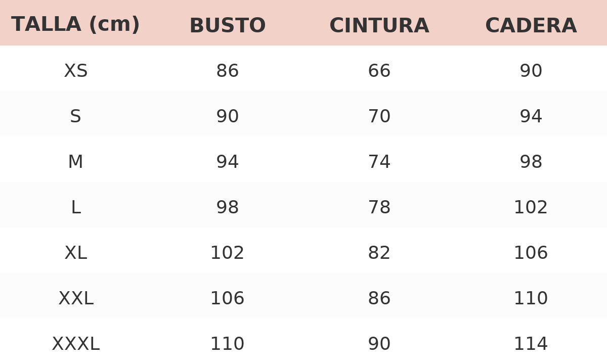This screenshot has width=607, height=364.
Task: Click the waist value 78 for L
Action: coord(379,208)
